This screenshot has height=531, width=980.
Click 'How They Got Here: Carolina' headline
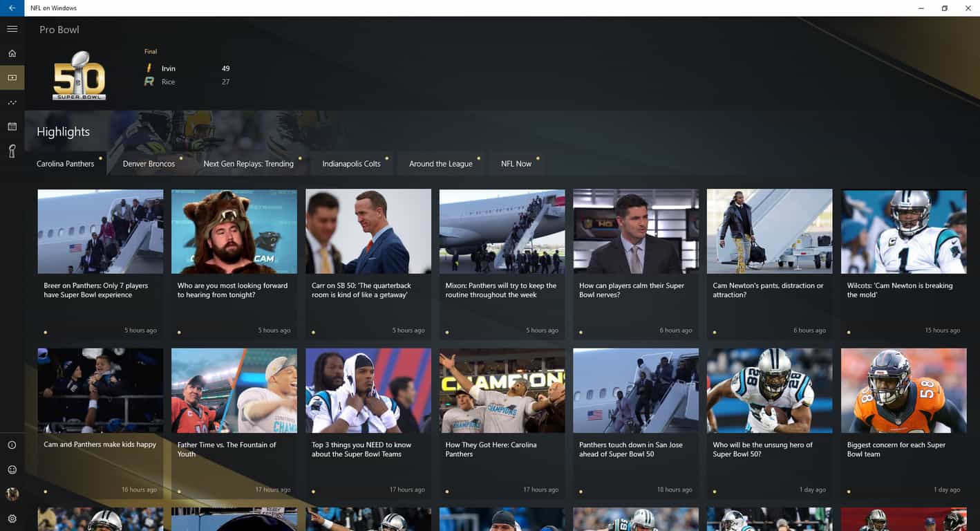coord(491,449)
